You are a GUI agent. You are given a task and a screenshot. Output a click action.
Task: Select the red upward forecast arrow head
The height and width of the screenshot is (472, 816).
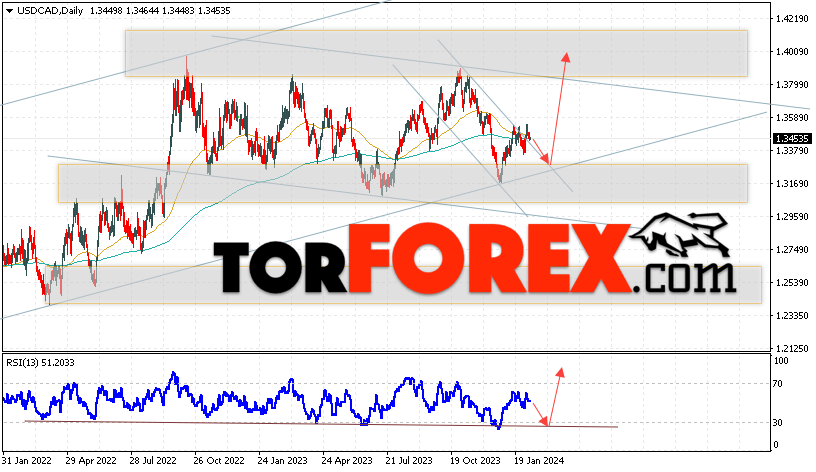point(566,57)
